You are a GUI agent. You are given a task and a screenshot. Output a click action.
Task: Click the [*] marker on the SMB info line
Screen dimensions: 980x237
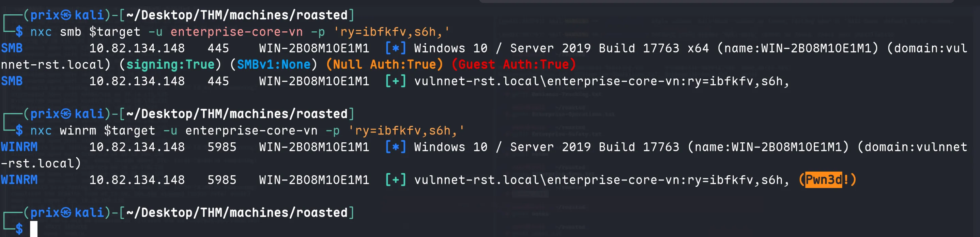pos(396,48)
